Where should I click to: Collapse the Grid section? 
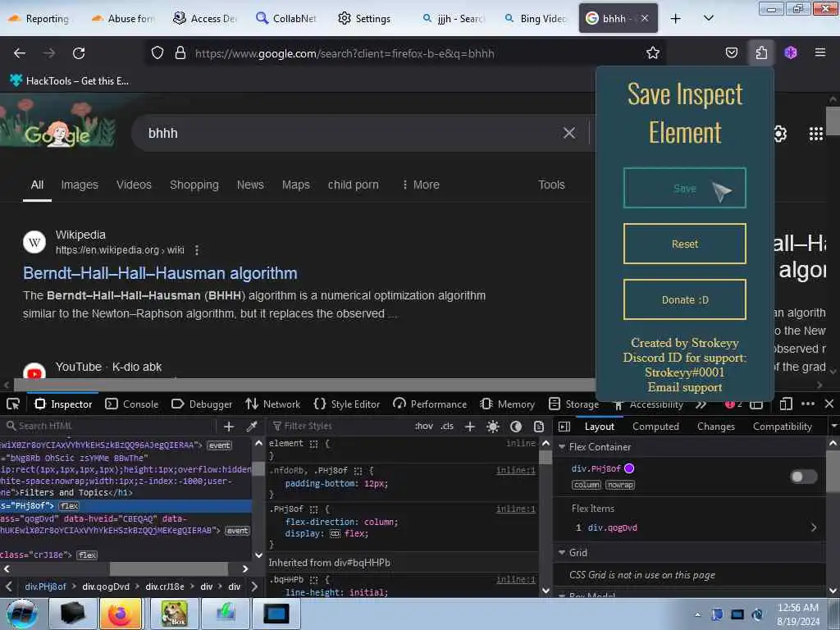pyautogui.click(x=562, y=552)
